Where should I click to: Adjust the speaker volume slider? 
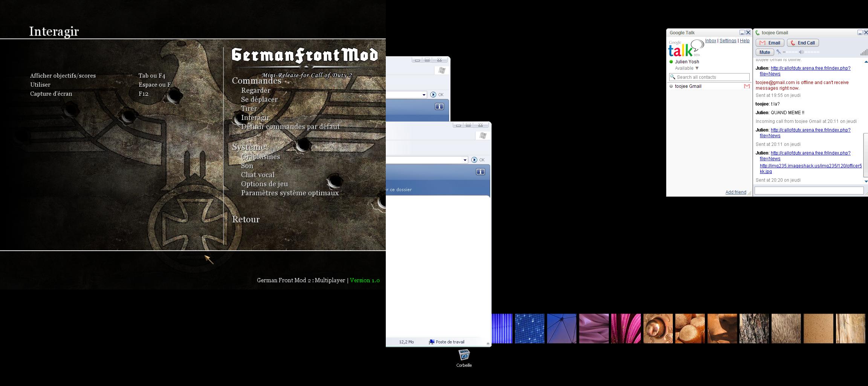[812, 52]
